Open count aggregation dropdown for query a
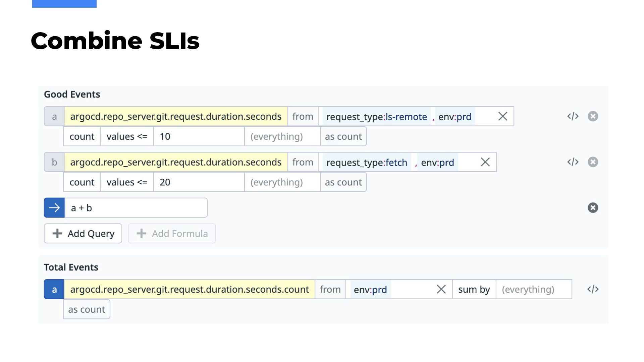 82,136
